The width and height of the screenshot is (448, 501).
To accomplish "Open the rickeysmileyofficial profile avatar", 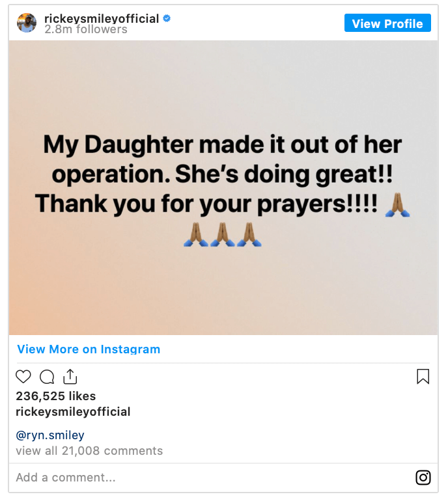I will (27, 23).
